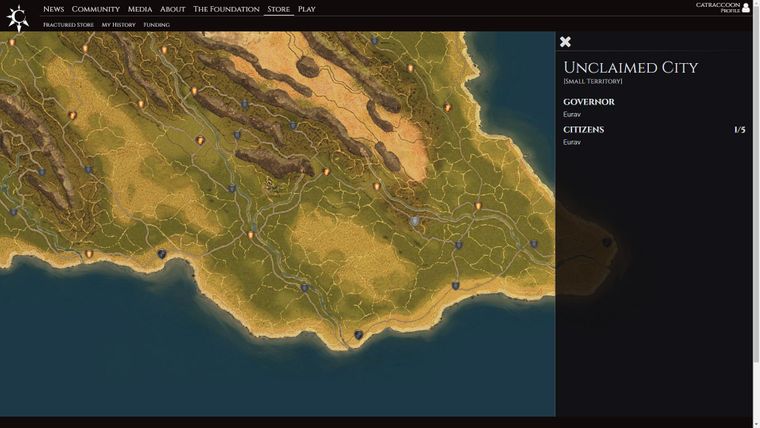Click the page's vertical scrollbar
This screenshot has height=428, width=760.
[756, 200]
